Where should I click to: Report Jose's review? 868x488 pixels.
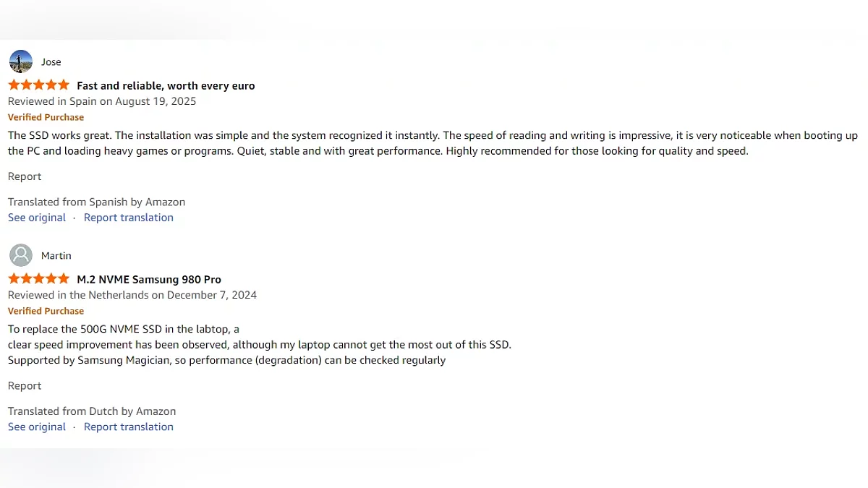click(x=25, y=176)
